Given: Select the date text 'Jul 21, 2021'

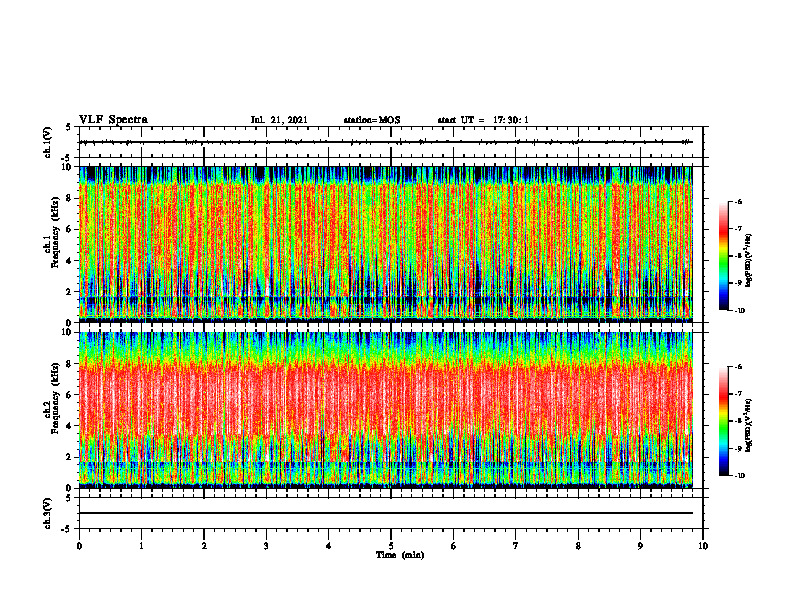Looking at the screenshot, I should pyautogui.click(x=279, y=120).
